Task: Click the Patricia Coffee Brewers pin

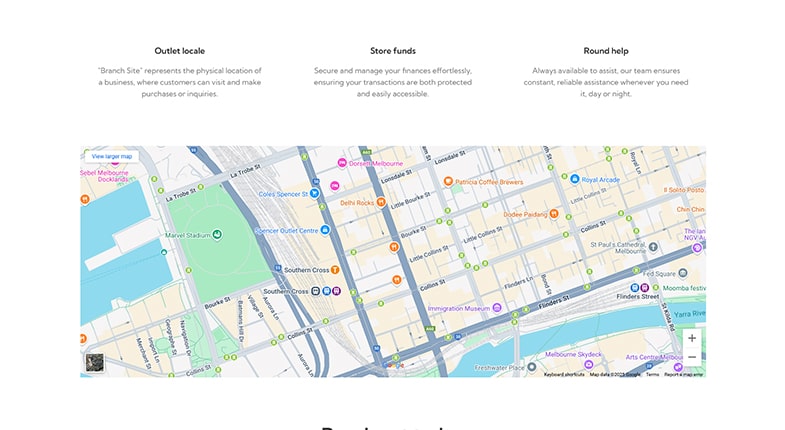Action: (x=449, y=181)
